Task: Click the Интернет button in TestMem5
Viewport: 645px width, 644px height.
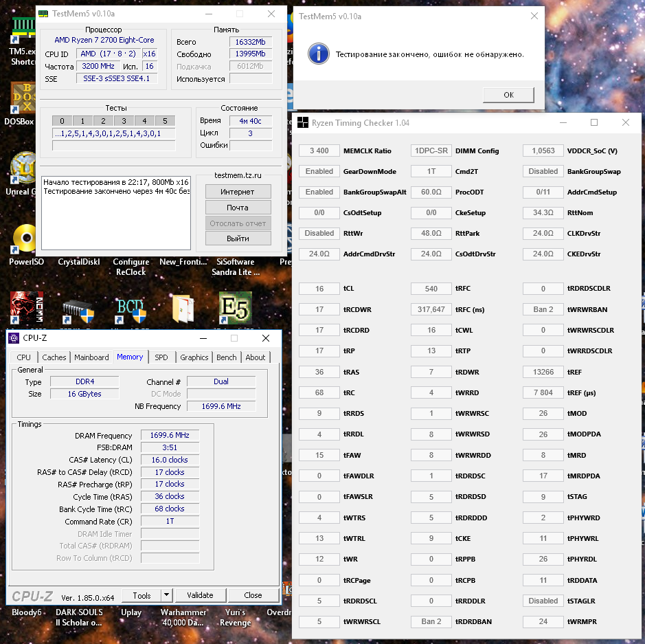Action: pos(238,192)
